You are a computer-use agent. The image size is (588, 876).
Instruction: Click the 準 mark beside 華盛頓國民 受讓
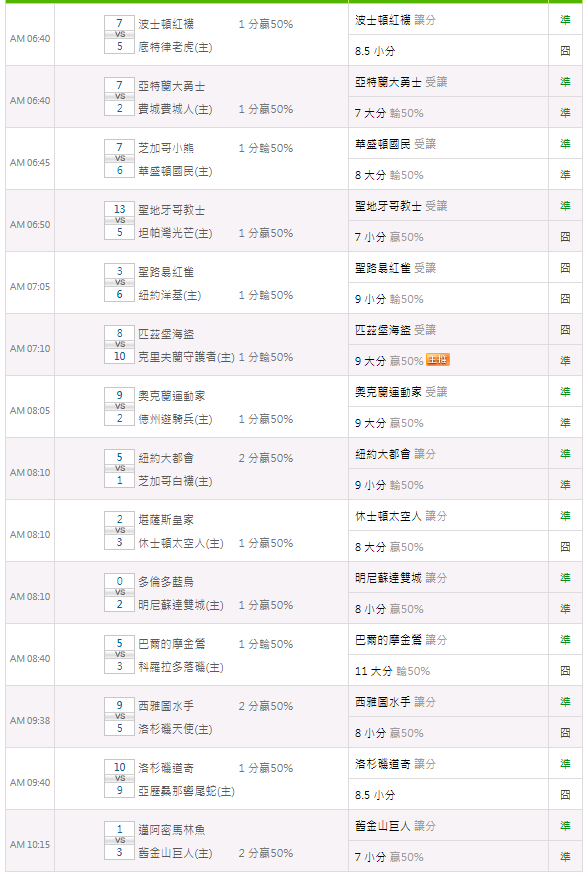pos(565,144)
